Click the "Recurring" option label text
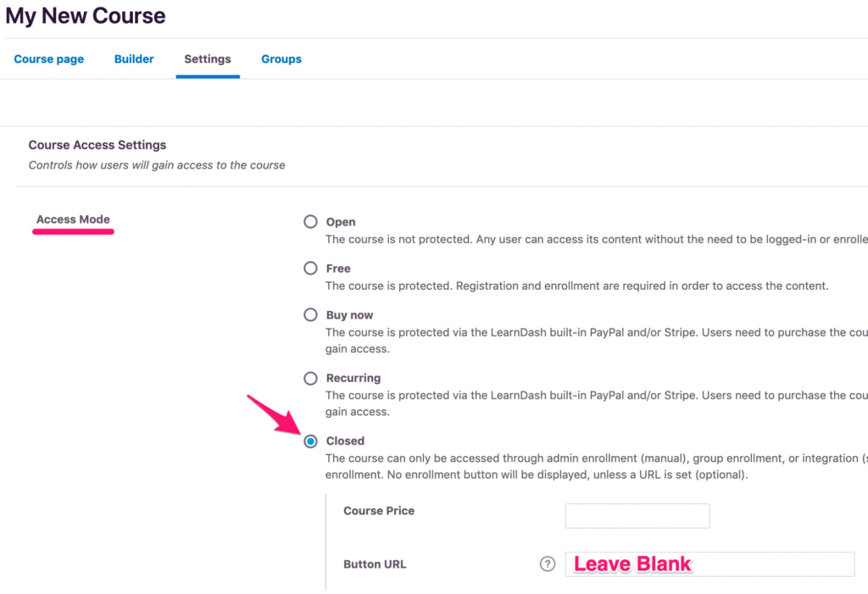868x594 pixels. click(x=353, y=378)
